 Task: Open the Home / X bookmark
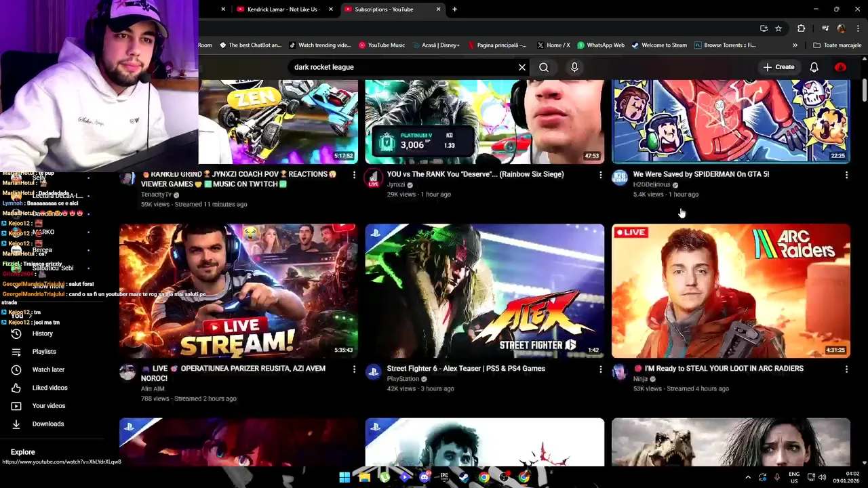point(553,45)
